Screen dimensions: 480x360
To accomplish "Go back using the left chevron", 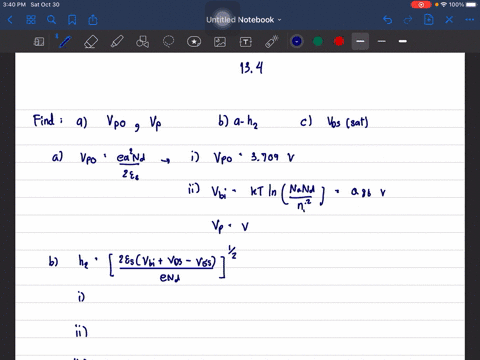I will (10, 20).
